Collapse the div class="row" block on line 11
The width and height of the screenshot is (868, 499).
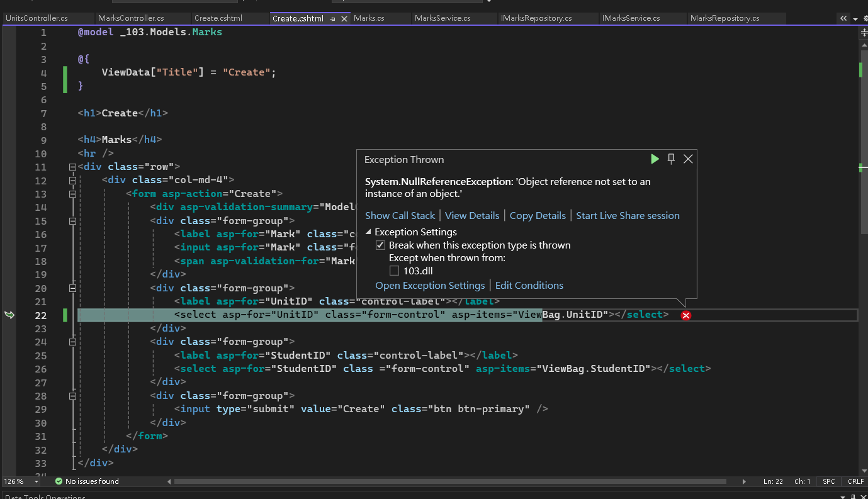click(x=72, y=167)
